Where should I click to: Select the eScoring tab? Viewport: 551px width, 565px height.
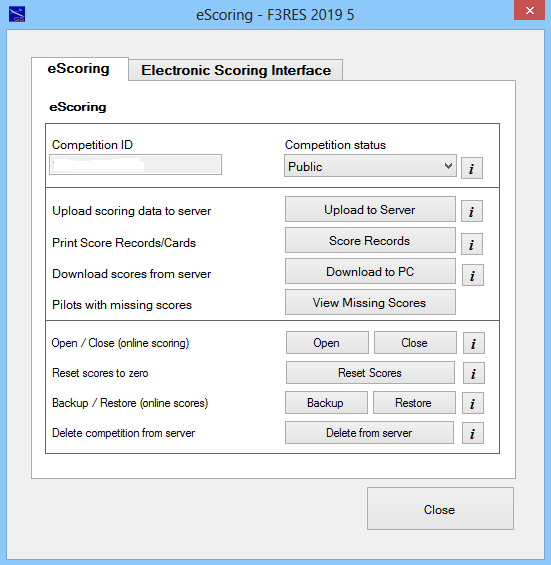(x=79, y=68)
